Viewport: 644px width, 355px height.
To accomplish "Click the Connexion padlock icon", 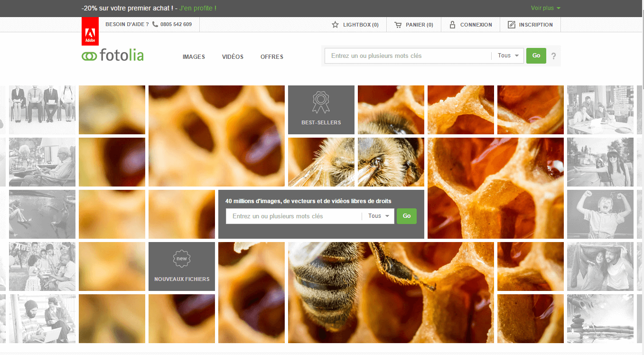I will [x=452, y=25].
